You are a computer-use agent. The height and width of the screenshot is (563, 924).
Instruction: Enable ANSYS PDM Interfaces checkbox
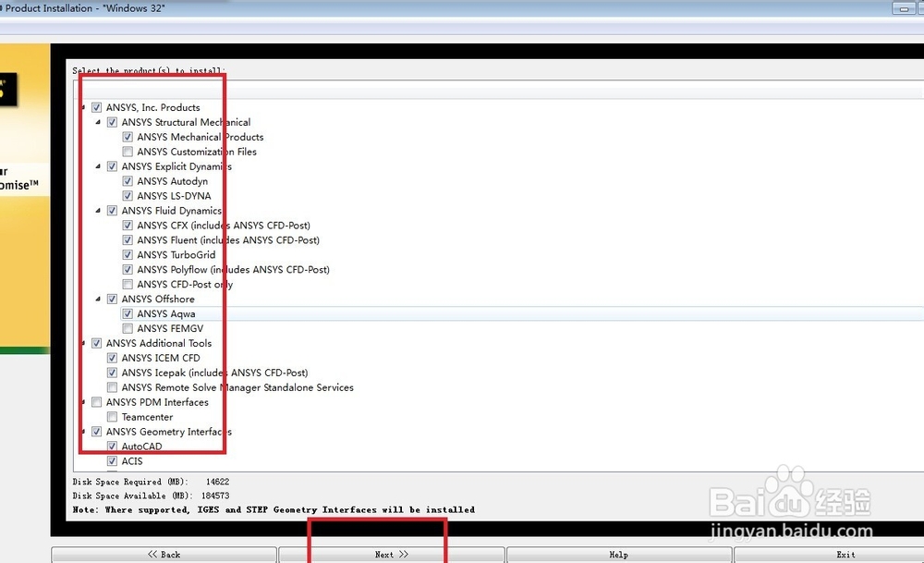pyautogui.click(x=97, y=402)
